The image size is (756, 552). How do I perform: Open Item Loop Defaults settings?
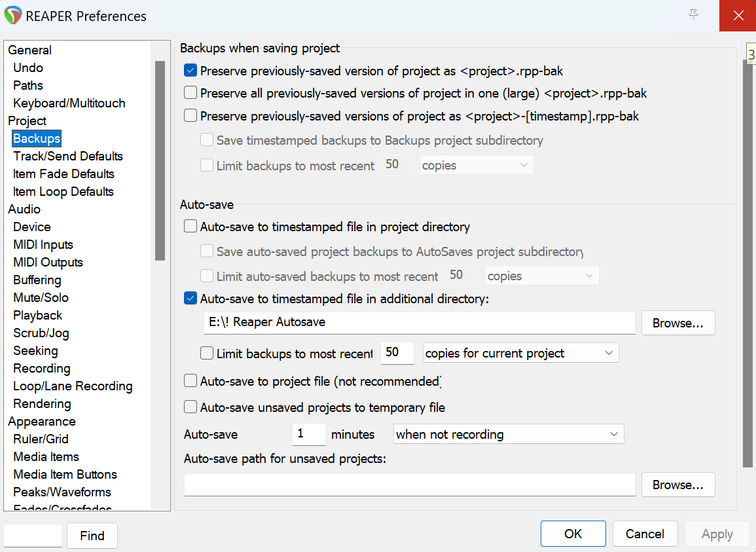(63, 192)
